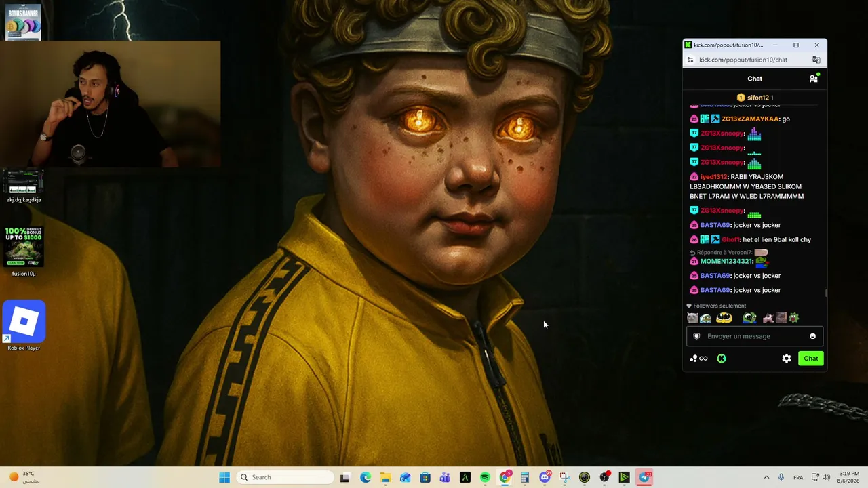Click pinned sifon12 top gifter entry
868x488 pixels.
(x=755, y=98)
